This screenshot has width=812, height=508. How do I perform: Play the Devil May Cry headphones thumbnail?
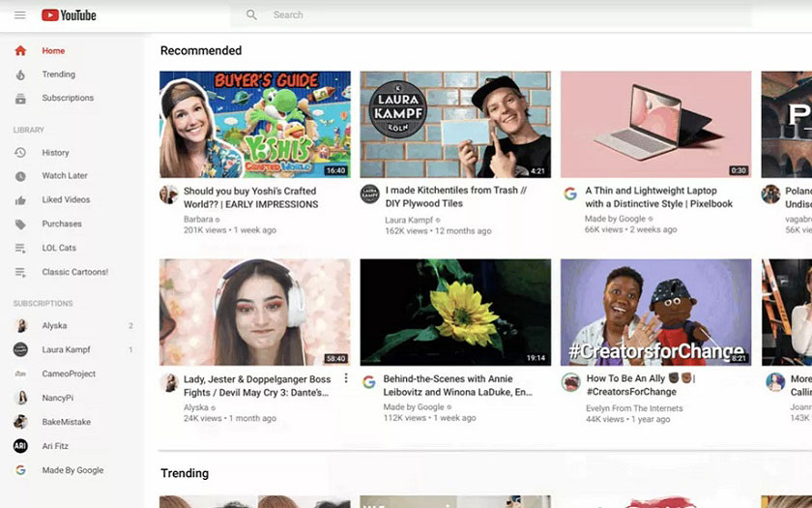pyautogui.click(x=255, y=313)
